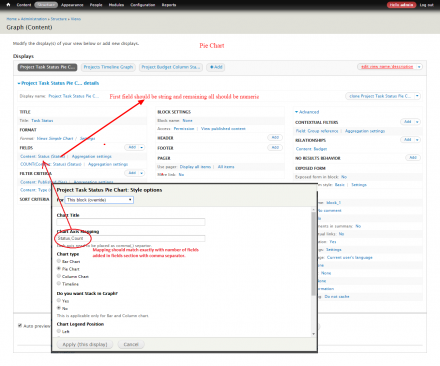
Task: Open arrow beside edit view name/description
Action: [x=419, y=67]
